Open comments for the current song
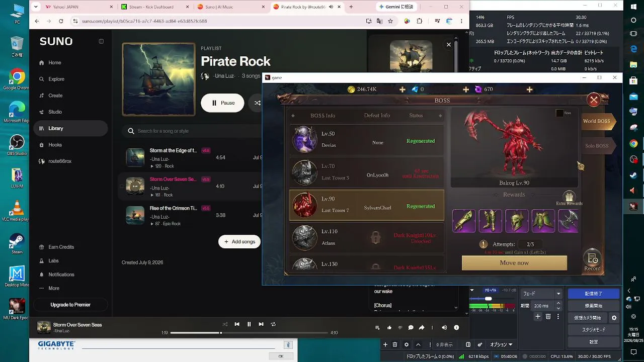Image resolution: width=644 pixels, height=362 pixels. (x=411, y=328)
